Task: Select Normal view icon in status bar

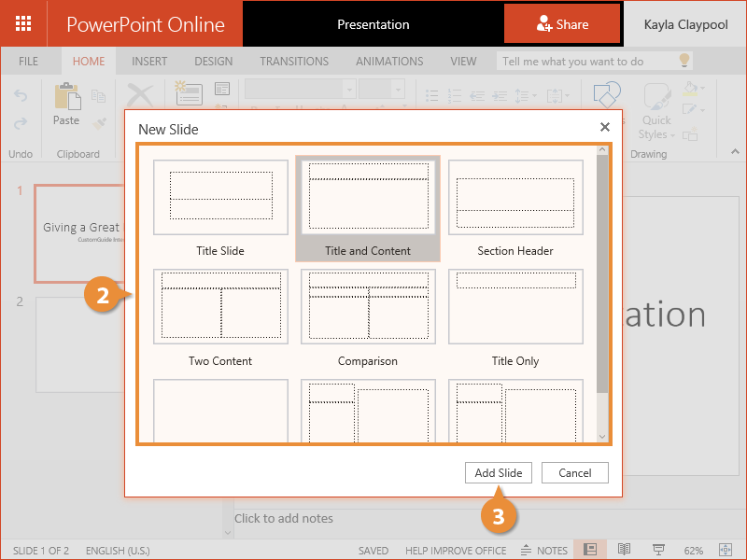Action: pos(590,550)
